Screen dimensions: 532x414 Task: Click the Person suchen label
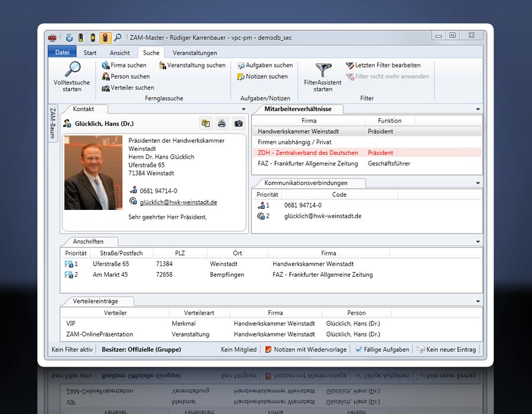pos(130,76)
